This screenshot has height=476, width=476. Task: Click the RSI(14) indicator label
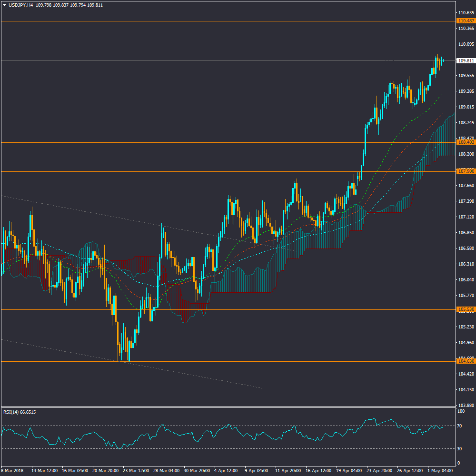[20, 412]
